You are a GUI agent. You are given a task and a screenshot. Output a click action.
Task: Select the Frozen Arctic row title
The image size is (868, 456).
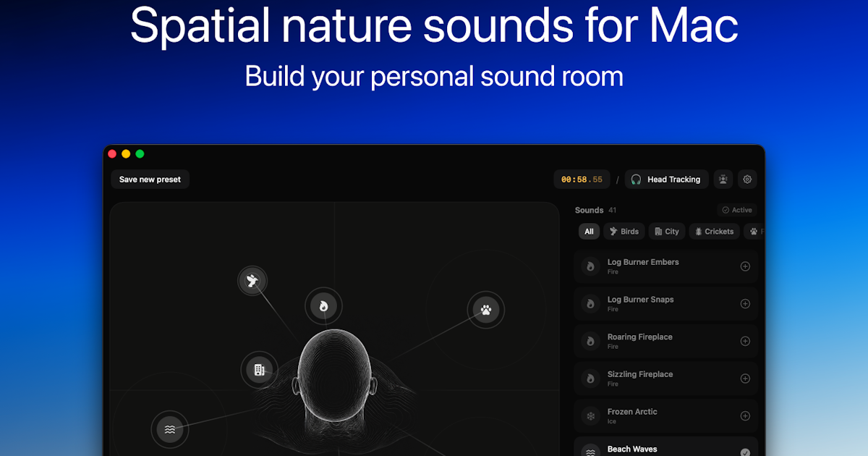[x=632, y=412]
